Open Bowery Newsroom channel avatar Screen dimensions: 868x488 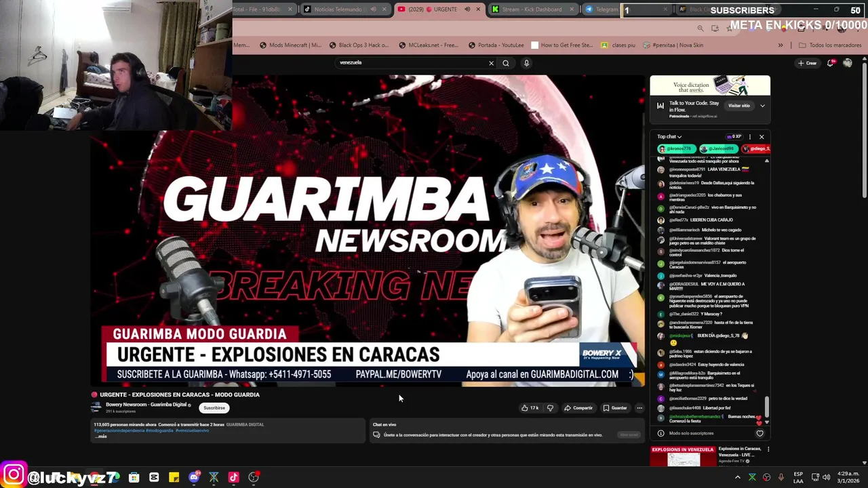[96, 407]
